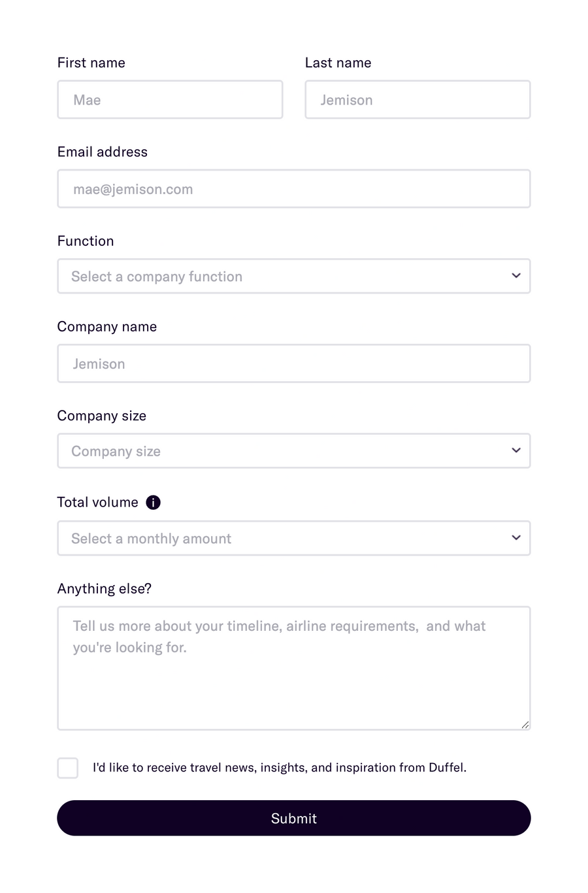Expand the monthly amount selector for Total volume
This screenshot has width=588, height=893.
[x=515, y=538]
